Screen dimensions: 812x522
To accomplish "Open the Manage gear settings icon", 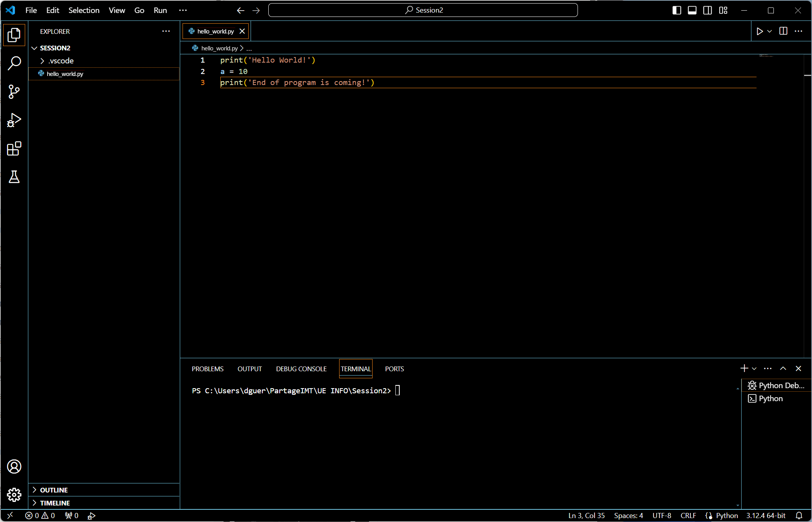I will click(x=14, y=494).
